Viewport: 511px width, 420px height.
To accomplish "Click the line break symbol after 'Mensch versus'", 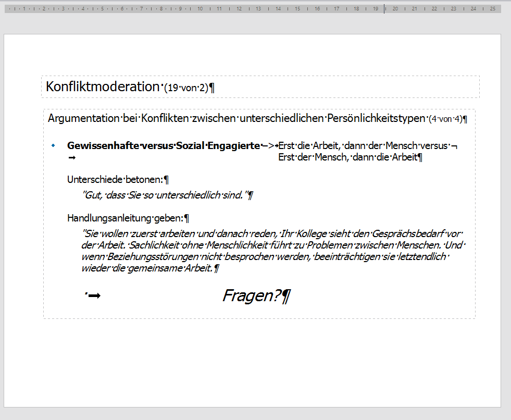I will [454, 147].
